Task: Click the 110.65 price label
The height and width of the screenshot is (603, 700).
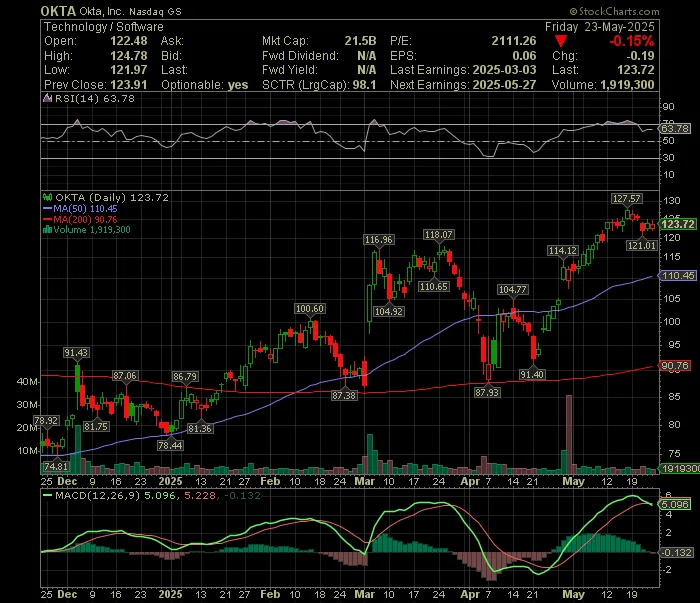Action: coord(434,287)
